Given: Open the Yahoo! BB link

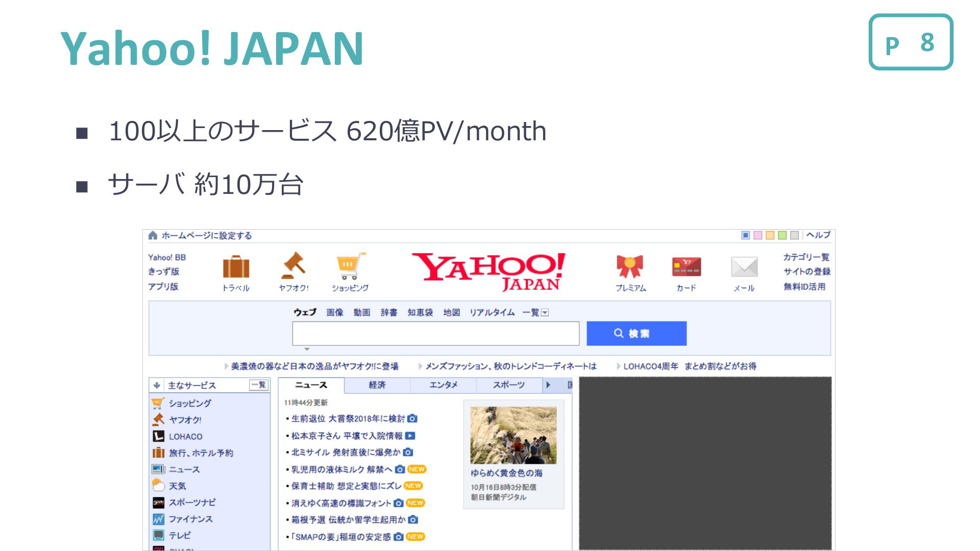Looking at the screenshot, I should 167,257.
